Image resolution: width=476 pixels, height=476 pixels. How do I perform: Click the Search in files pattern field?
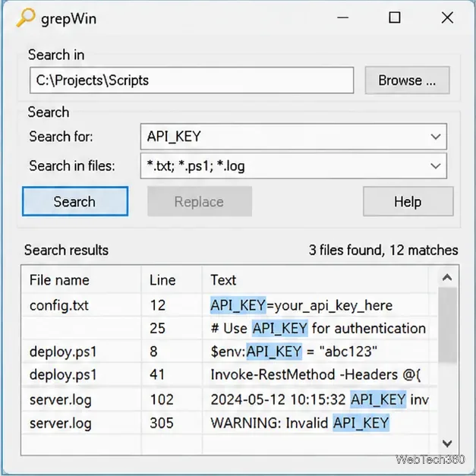click(294, 165)
